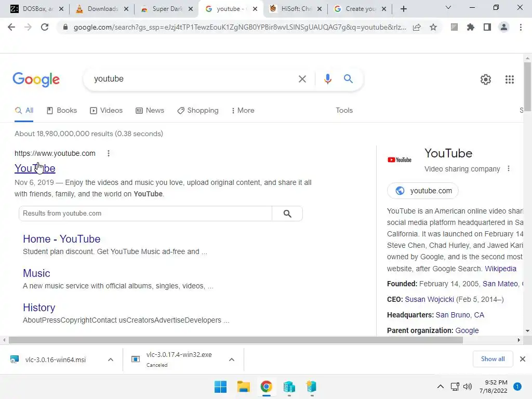The height and width of the screenshot is (399, 532).
Task: Click the address bar URL
Action: (240, 27)
